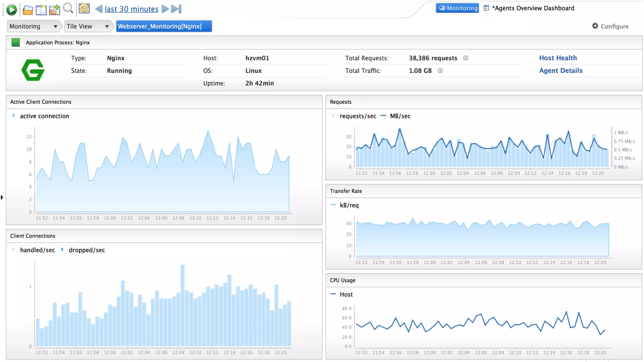This screenshot has height=362, width=644.
Task: Open dashboard using the folder icon
Action: [28, 10]
